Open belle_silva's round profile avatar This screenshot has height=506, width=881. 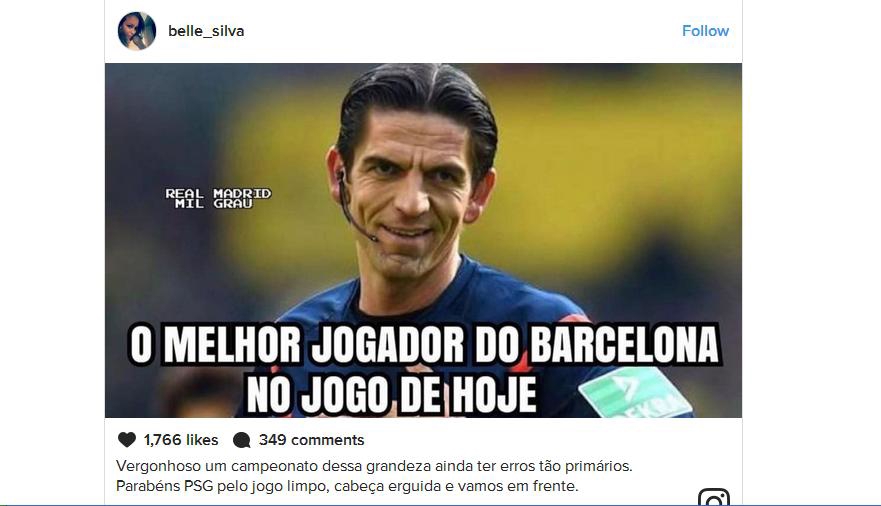pyautogui.click(x=137, y=31)
